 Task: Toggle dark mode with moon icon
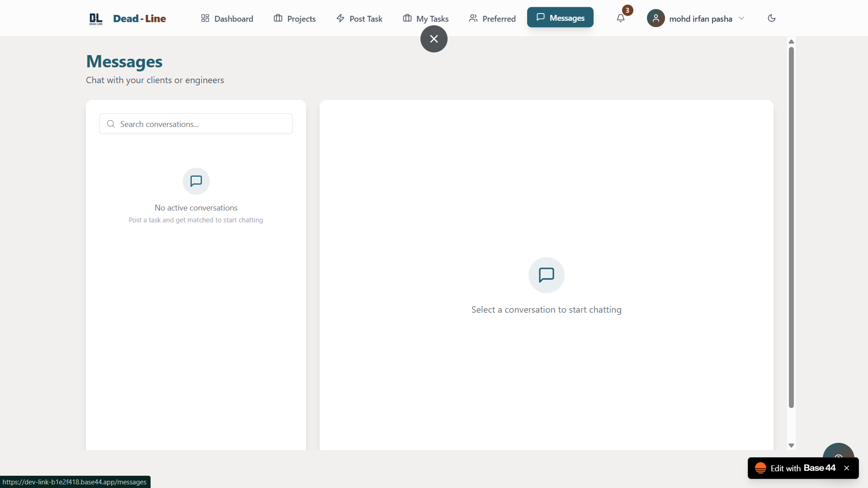[772, 18]
